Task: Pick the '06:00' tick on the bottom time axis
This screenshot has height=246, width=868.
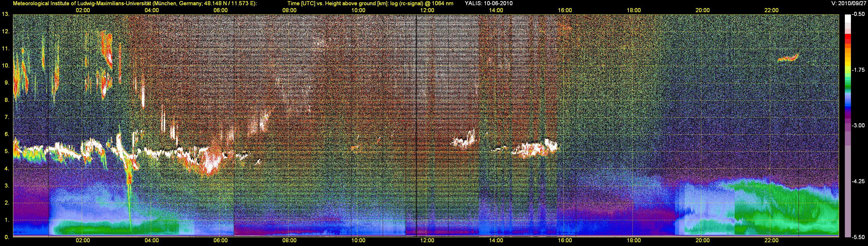Action: 221,241
